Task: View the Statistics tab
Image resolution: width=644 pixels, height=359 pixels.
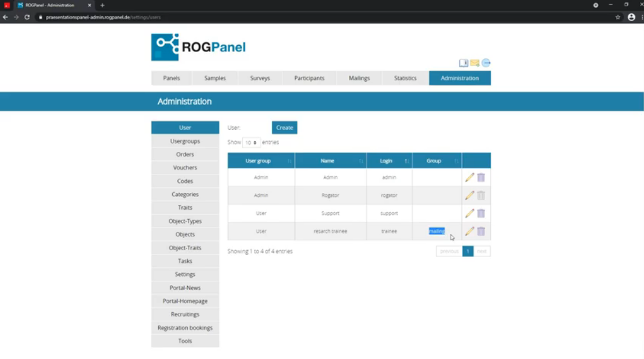Action: [405, 78]
